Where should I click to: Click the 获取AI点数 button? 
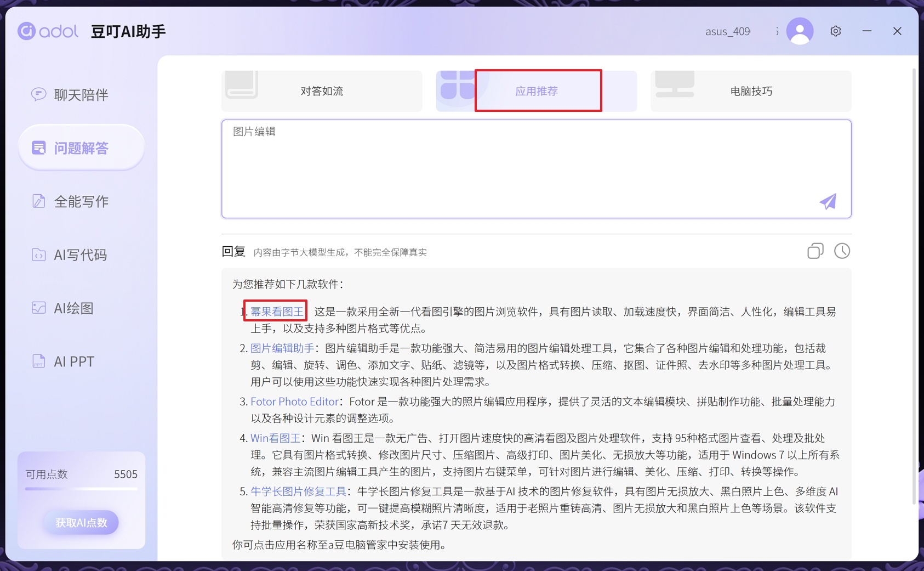[x=81, y=523]
